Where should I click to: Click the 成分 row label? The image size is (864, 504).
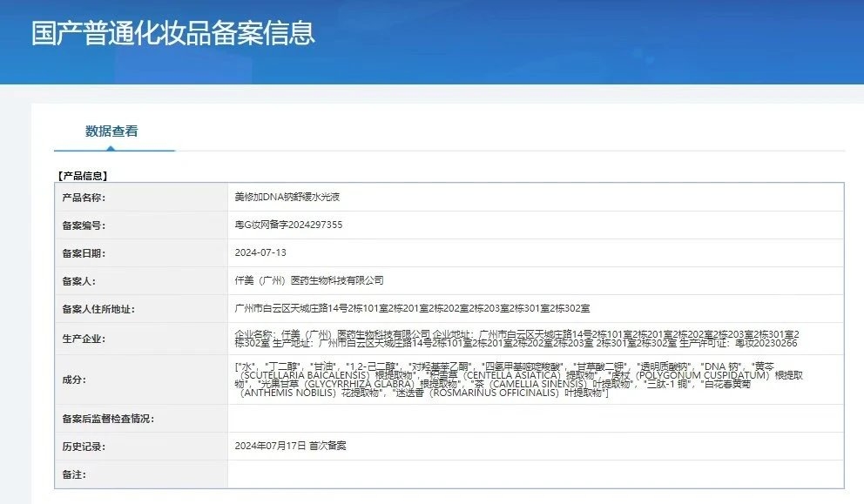74,380
